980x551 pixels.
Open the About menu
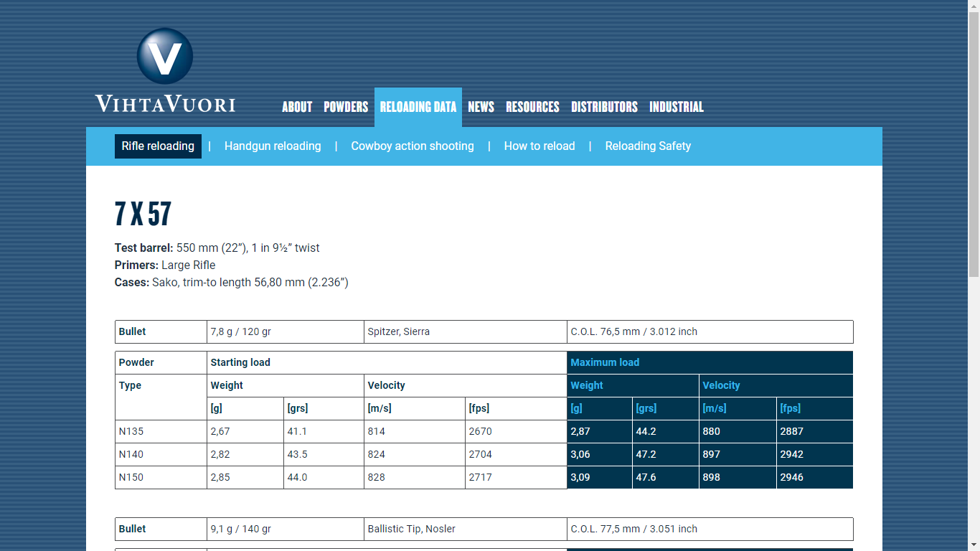[x=297, y=107]
